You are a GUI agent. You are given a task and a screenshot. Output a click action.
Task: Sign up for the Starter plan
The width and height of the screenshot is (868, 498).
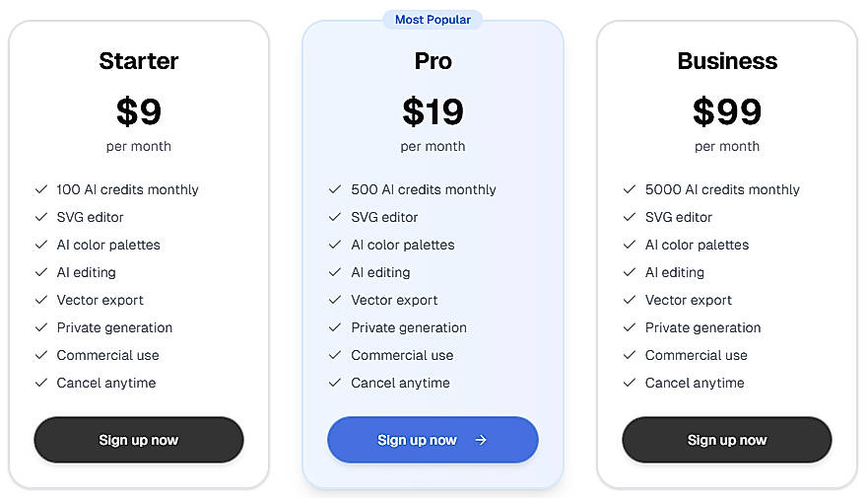(x=139, y=440)
